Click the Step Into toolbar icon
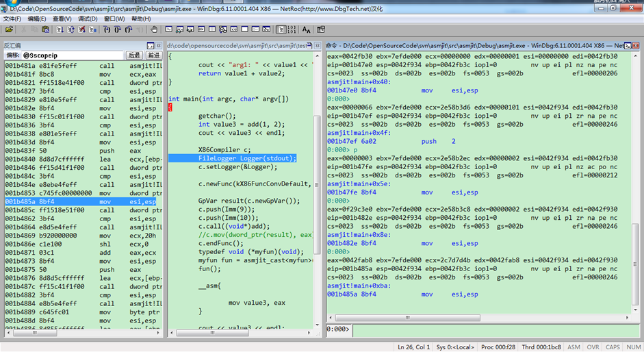The image size is (644, 352). pos(107,29)
